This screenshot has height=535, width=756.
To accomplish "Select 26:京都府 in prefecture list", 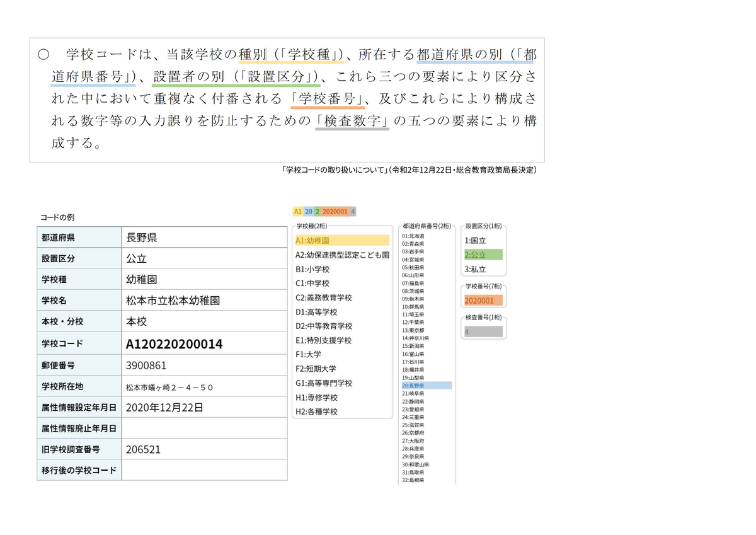I will pos(413,432).
